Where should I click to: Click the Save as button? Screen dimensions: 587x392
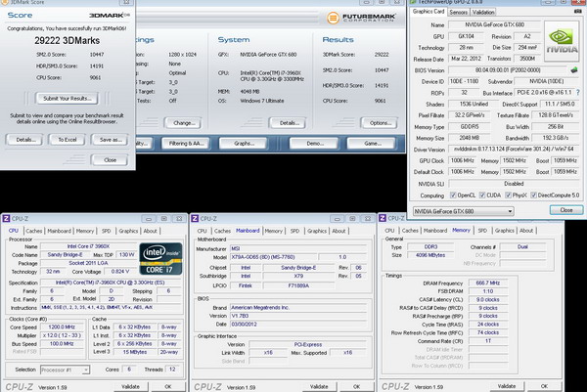coord(110,140)
